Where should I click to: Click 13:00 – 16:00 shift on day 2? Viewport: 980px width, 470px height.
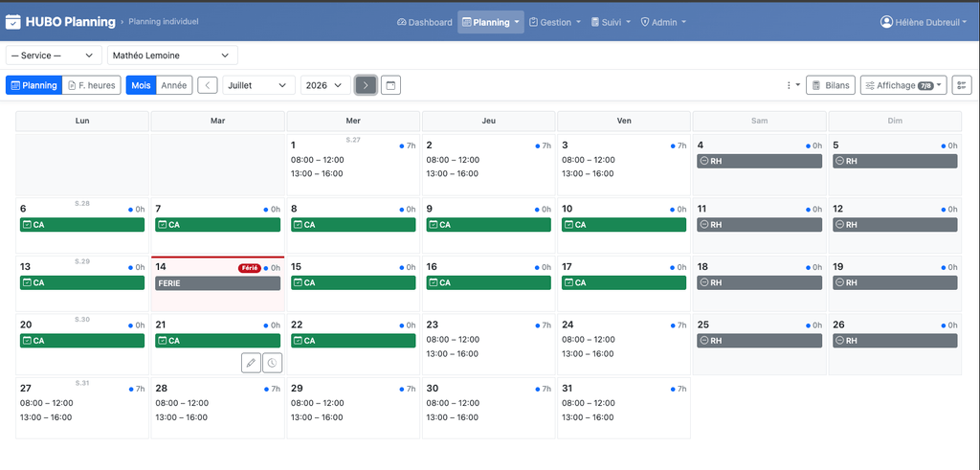tap(453, 174)
